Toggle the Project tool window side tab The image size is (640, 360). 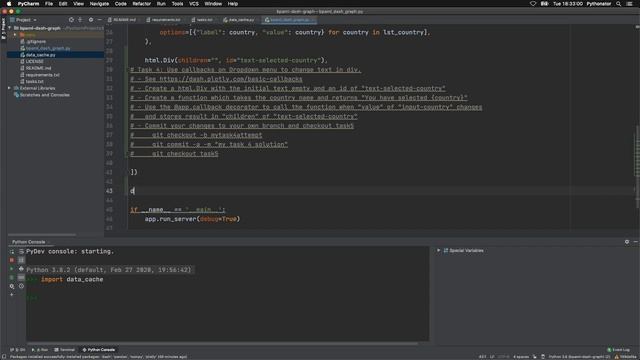tap(3, 29)
